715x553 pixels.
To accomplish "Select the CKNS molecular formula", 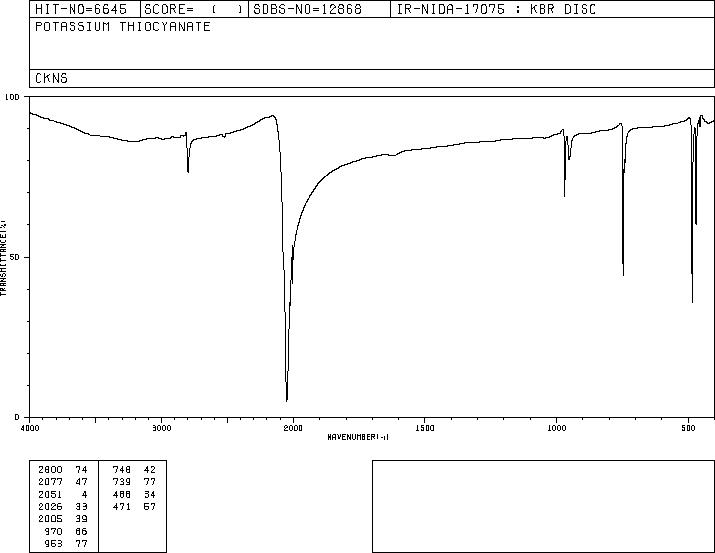I will click(x=51, y=78).
